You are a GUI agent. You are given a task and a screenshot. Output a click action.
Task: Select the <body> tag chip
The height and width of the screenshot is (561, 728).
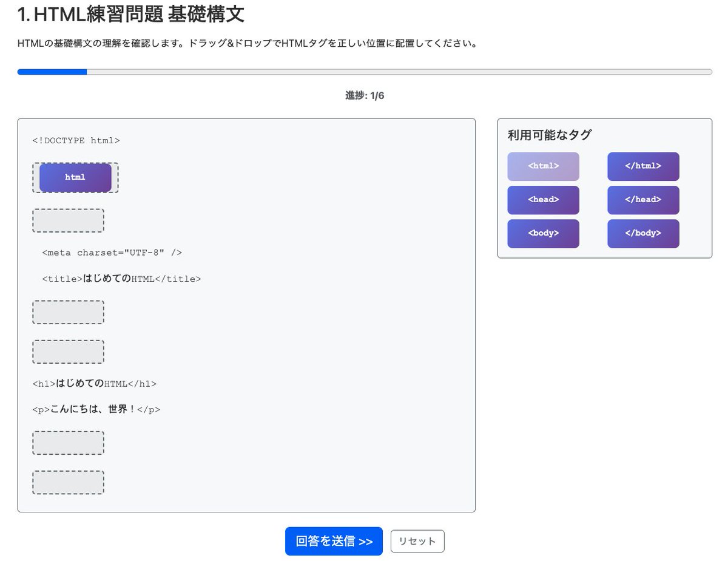(544, 234)
